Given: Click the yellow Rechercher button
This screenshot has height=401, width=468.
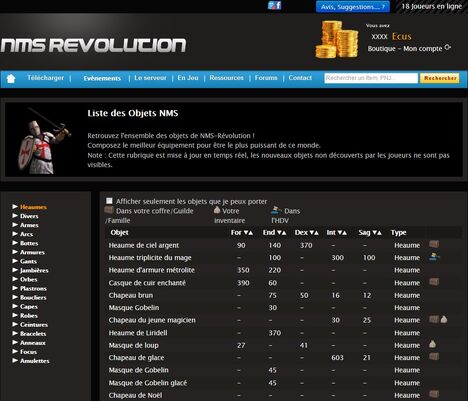Looking at the screenshot, I should click(x=440, y=78).
